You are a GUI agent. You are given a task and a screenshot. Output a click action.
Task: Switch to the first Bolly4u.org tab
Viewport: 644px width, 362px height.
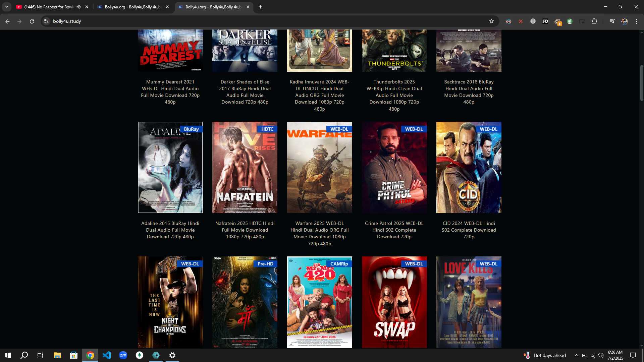pos(133,7)
